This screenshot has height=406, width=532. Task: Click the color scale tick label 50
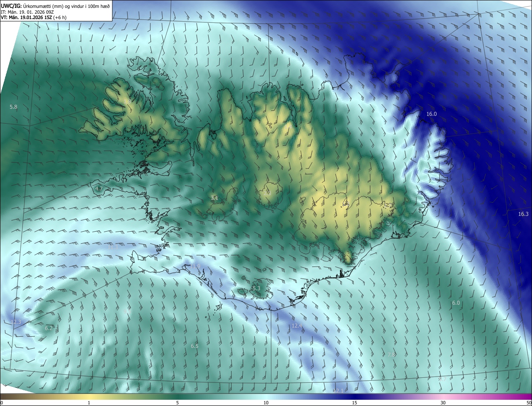pyautogui.click(x=529, y=403)
